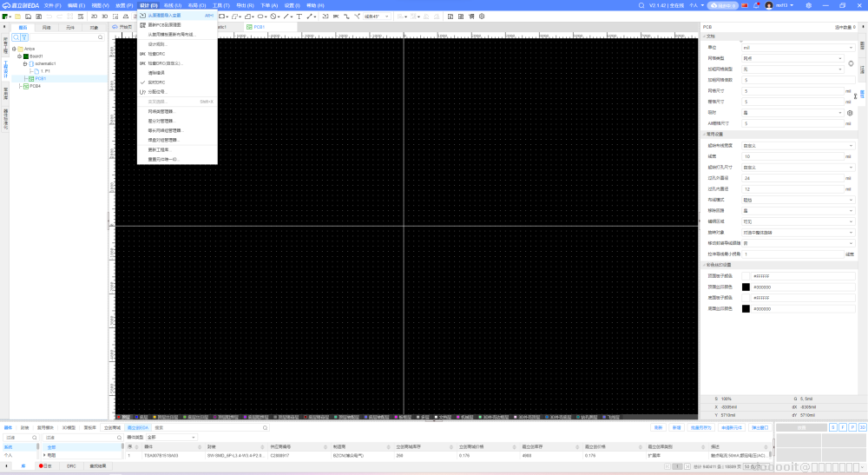Image resolution: width=868 pixels, height=475 pixels.
Task: Click the DRC tab at bottom
Action: click(x=71, y=466)
